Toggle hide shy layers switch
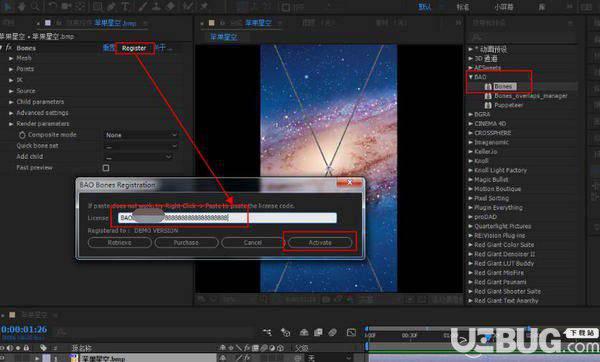Image resolution: width=600 pixels, height=362 pixels. 304,332
